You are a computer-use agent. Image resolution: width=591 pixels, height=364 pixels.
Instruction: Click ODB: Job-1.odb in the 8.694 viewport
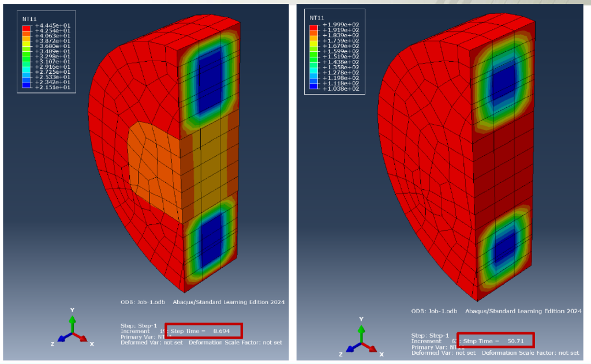click(x=143, y=302)
